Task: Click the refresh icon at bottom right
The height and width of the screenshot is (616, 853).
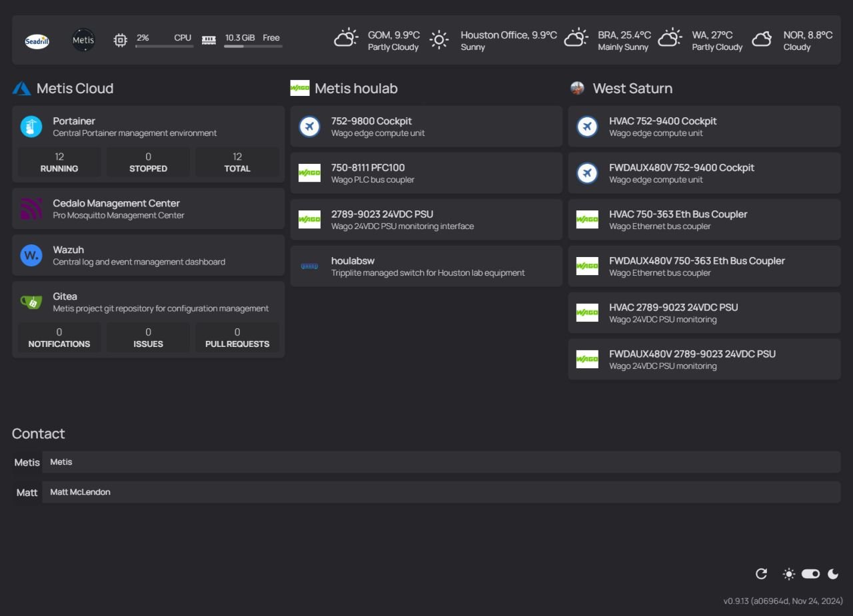Action: 761,574
